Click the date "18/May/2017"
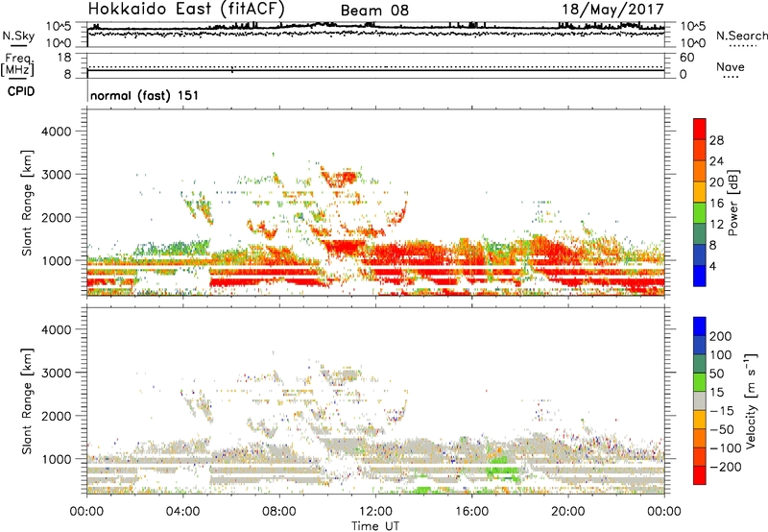This screenshot has width=768, height=532. click(612, 10)
